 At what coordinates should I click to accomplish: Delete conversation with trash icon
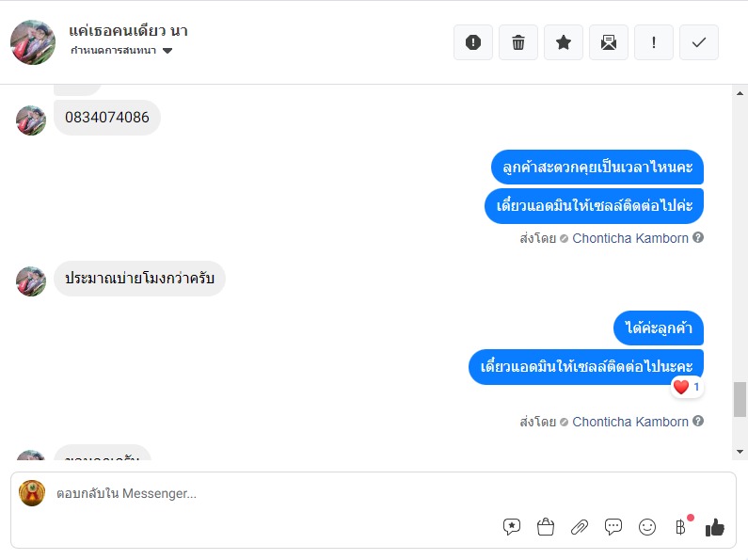[x=518, y=42]
